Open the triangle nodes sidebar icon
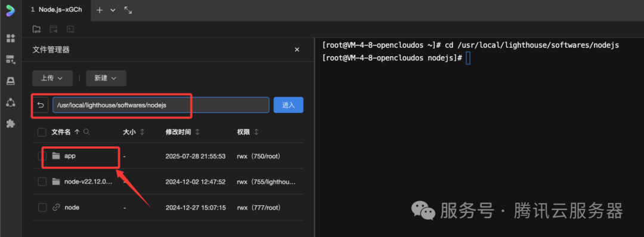This screenshot has width=644, height=237. (x=11, y=103)
